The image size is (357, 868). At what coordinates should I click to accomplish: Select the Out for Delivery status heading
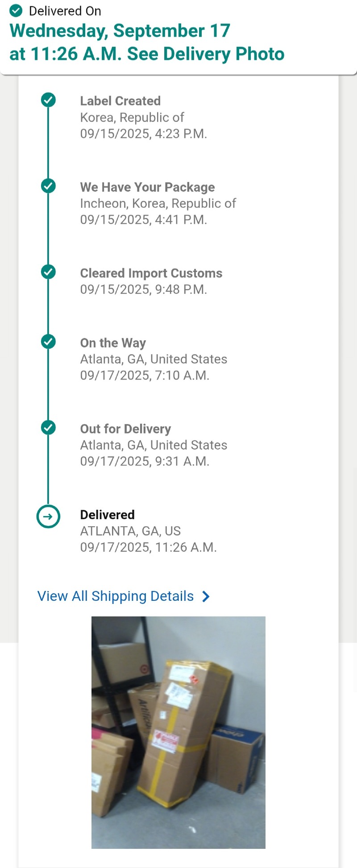pyautogui.click(x=125, y=429)
